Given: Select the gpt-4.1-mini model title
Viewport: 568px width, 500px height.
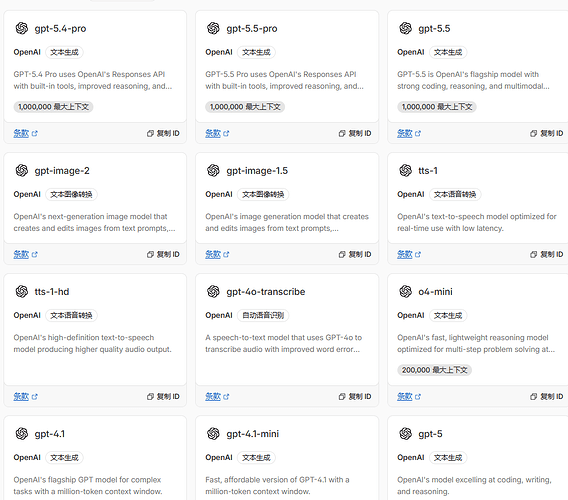Looking at the screenshot, I should 253,434.
